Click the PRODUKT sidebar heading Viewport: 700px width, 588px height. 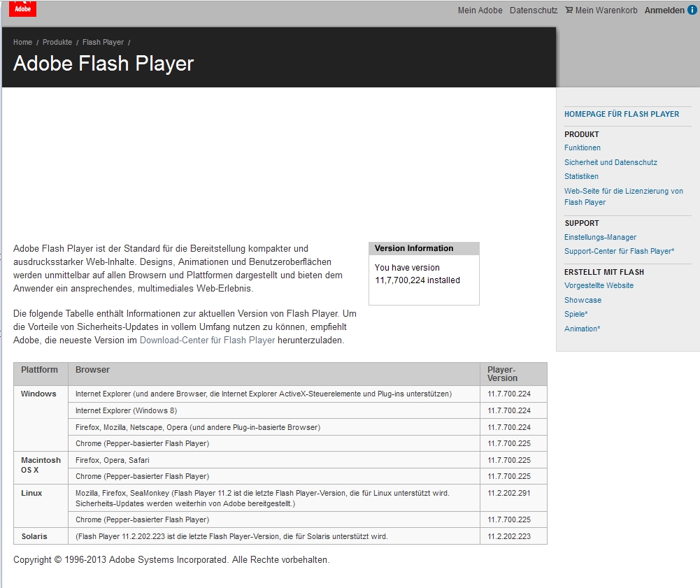click(x=581, y=134)
